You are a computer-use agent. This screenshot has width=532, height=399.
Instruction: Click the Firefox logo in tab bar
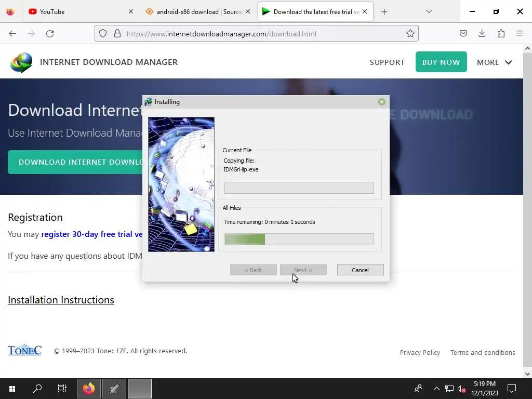pyautogui.click(x=10, y=11)
